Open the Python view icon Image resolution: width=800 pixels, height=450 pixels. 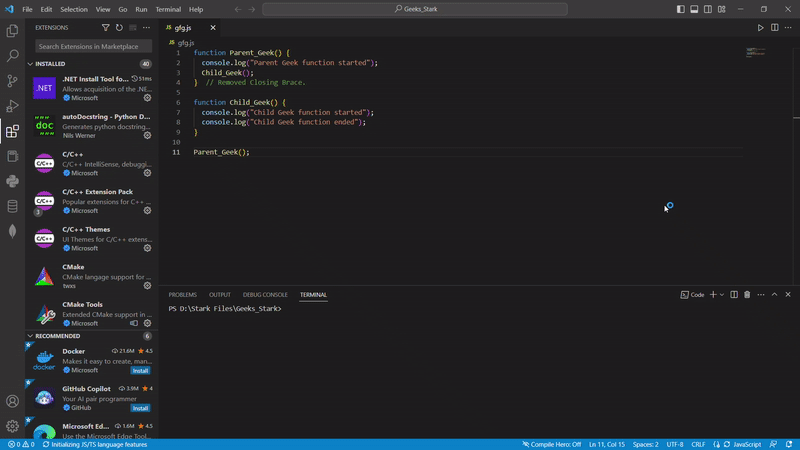(x=12, y=181)
